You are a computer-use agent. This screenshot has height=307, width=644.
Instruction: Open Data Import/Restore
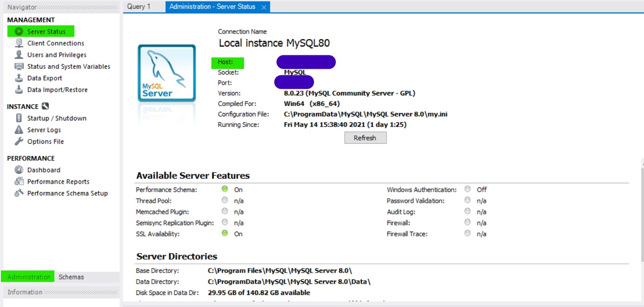pos(57,90)
